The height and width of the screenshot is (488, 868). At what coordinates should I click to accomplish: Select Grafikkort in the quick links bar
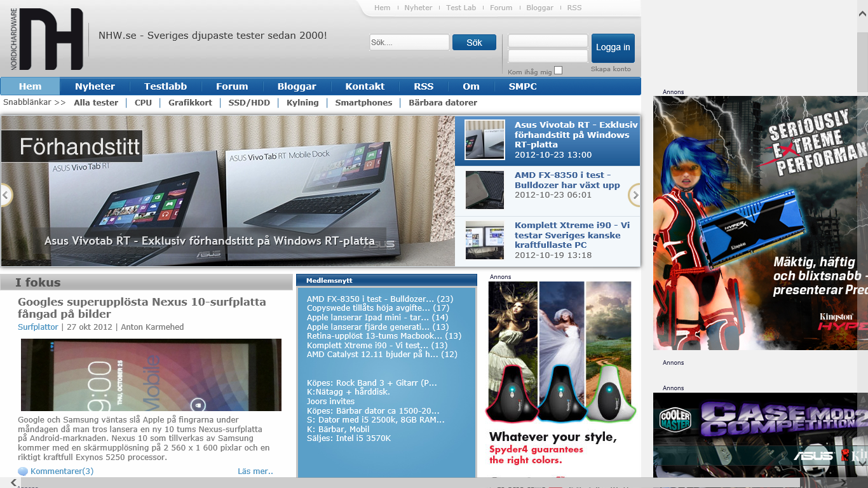tap(190, 102)
